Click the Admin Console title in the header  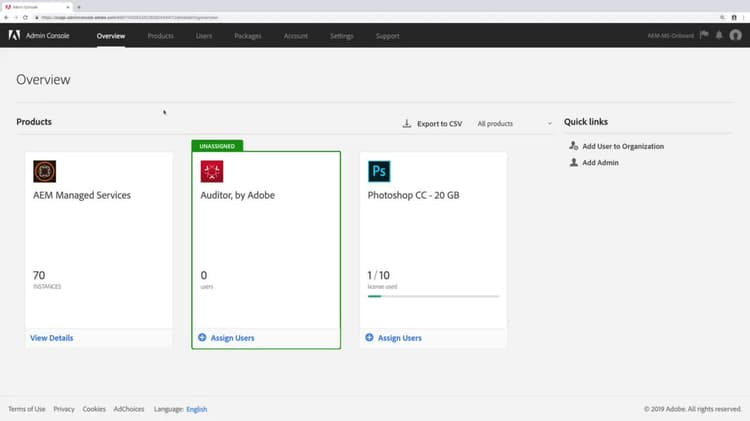pos(47,36)
